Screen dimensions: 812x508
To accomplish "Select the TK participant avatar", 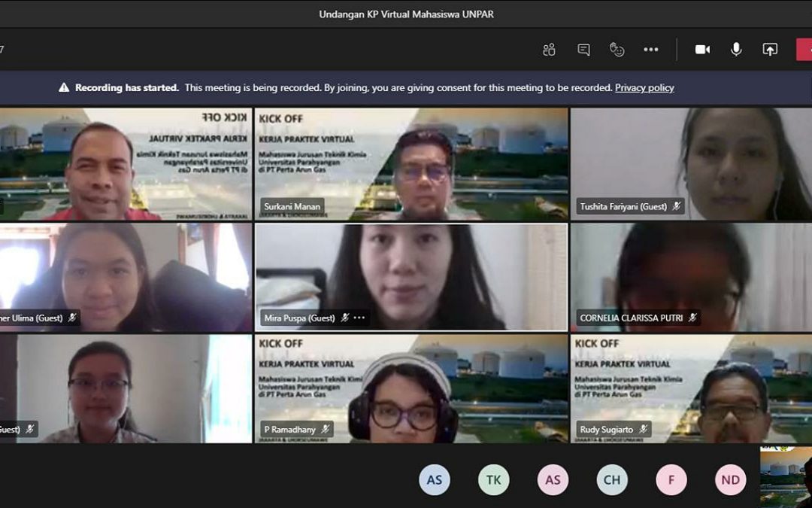I will pos(493,479).
